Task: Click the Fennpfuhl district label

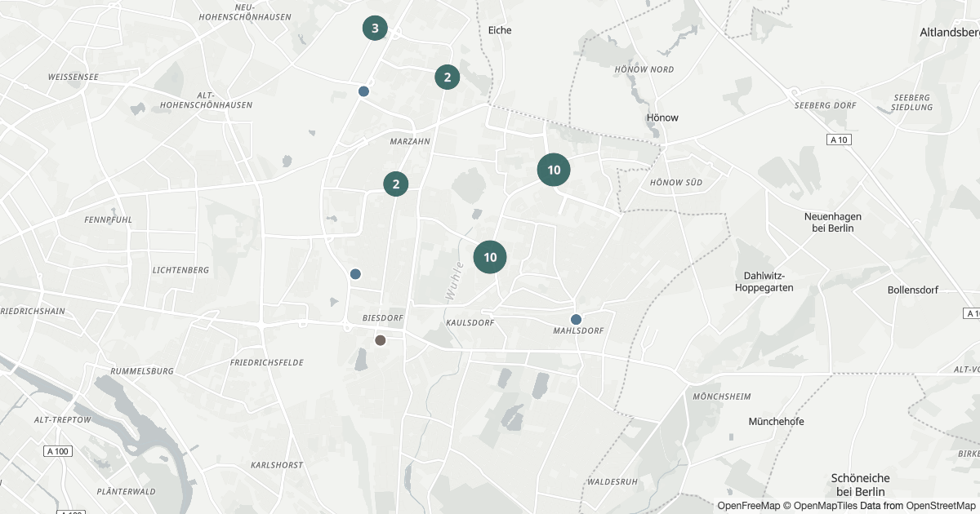Action: [x=108, y=220]
